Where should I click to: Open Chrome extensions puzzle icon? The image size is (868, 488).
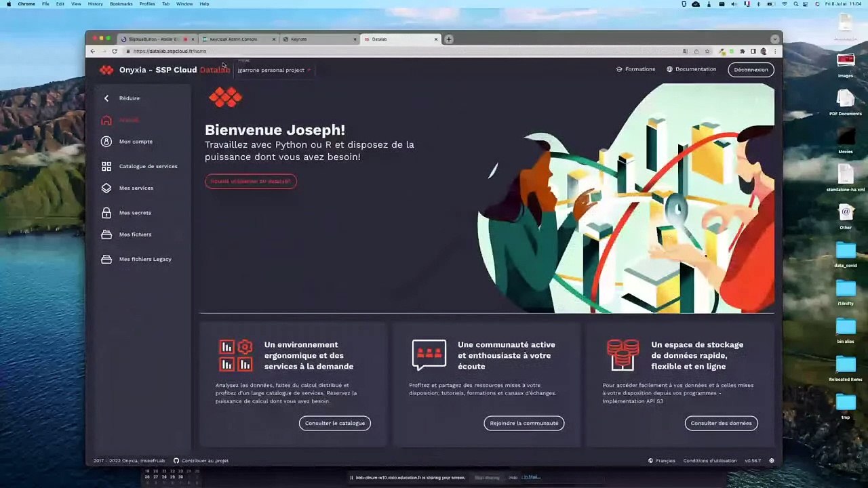tap(743, 52)
